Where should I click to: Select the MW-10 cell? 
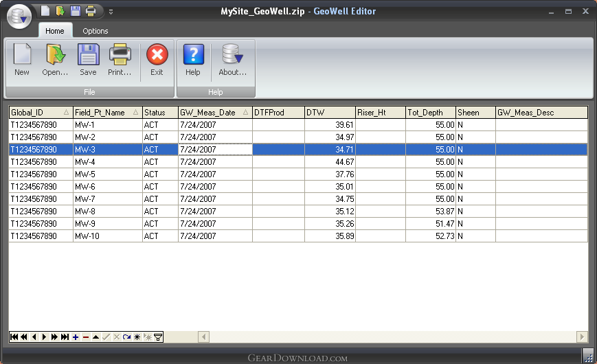(x=107, y=236)
